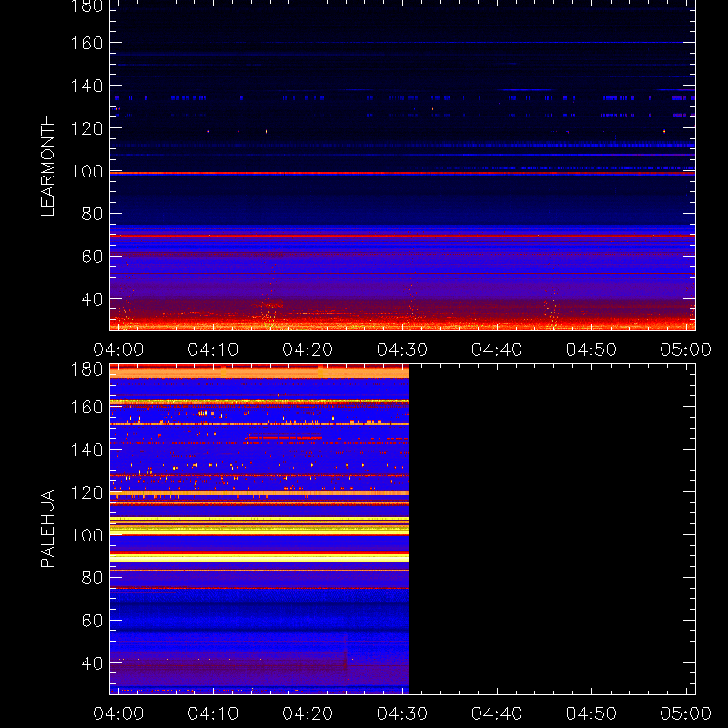This screenshot has height=728, width=728.
Task: Click the LEARMONTH axis label
Action: pyautogui.click(x=48, y=166)
